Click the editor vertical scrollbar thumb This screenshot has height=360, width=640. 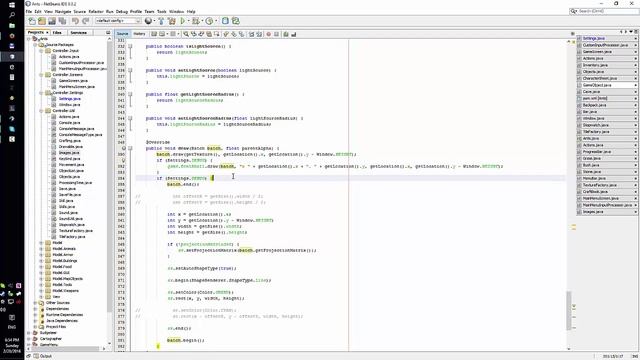click(x=569, y=310)
